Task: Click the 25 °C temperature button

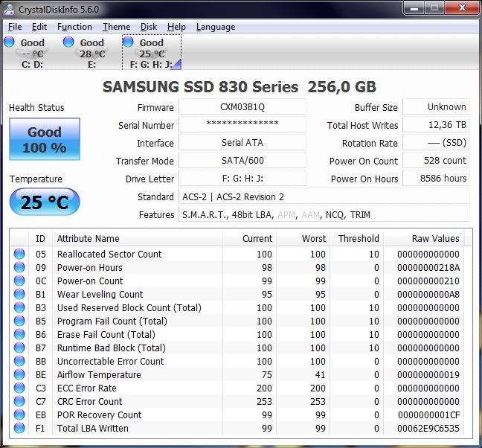Action: 45,202
